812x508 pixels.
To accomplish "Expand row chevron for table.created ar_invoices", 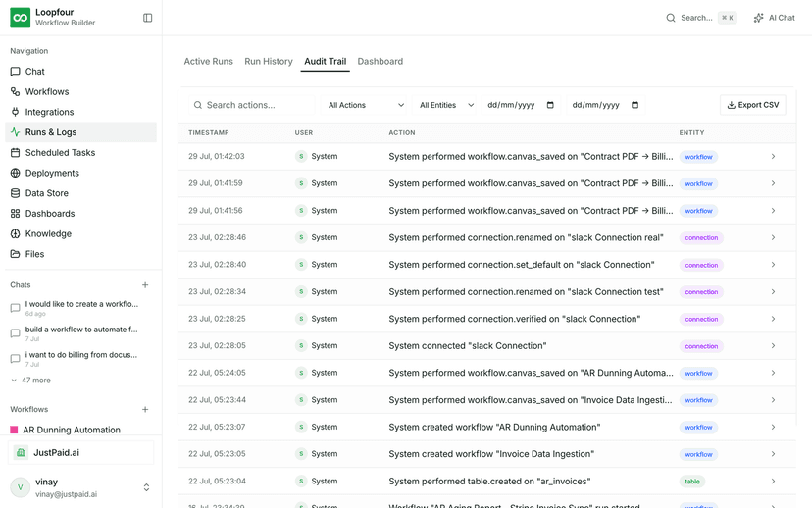I will pyautogui.click(x=773, y=482).
